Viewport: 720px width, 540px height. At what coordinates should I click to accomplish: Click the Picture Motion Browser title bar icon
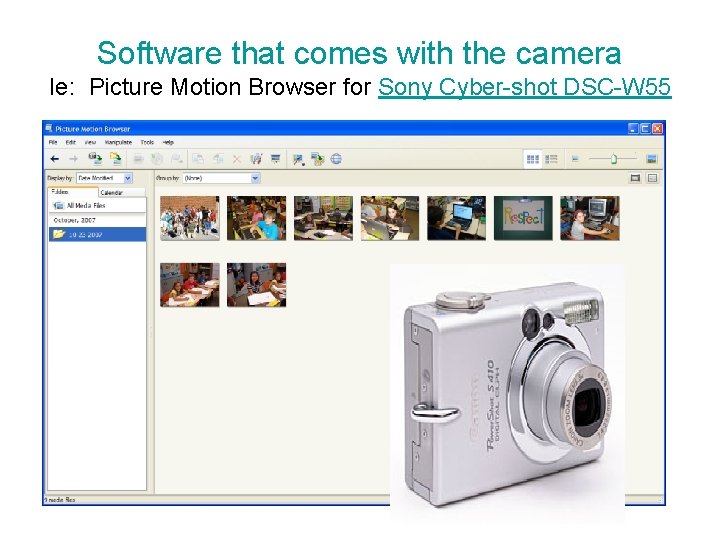click(x=49, y=128)
